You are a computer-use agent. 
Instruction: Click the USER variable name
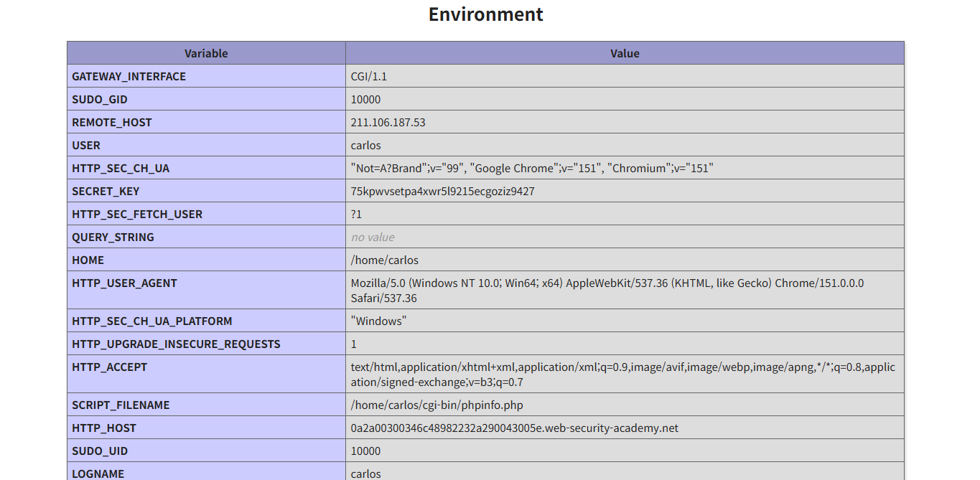point(86,145)
